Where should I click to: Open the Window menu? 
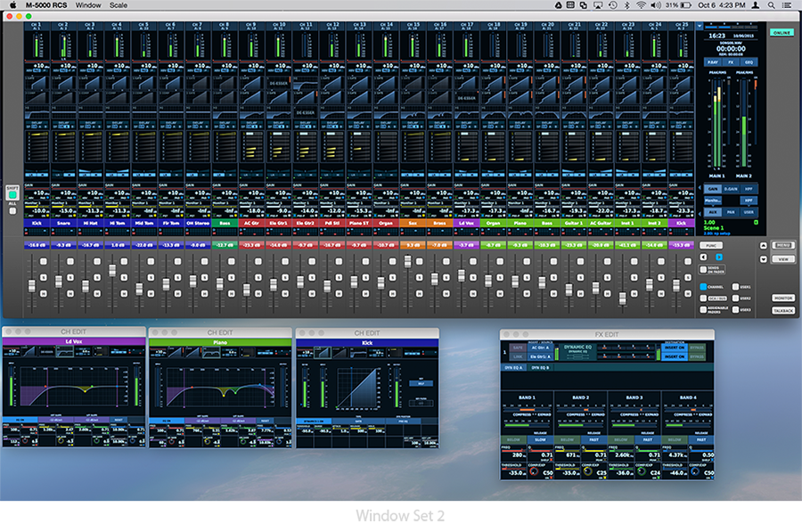click(x=88, y=5)
